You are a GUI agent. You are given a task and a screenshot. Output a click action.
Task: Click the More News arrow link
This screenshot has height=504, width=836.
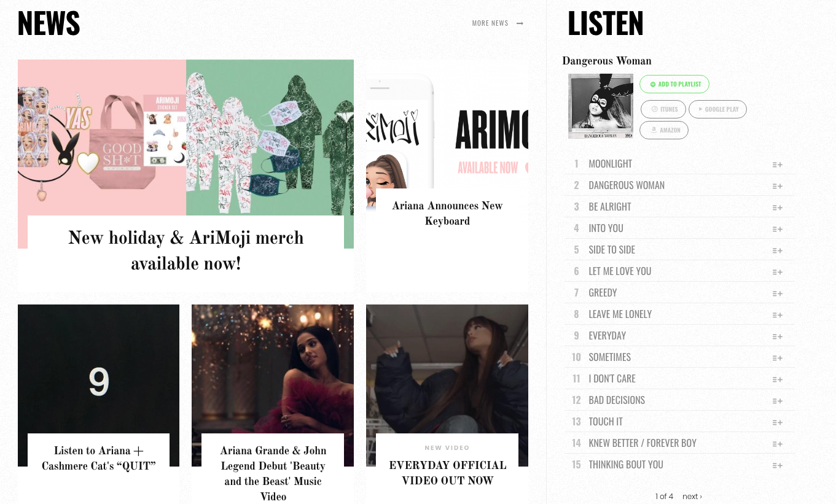click(498, 23)
